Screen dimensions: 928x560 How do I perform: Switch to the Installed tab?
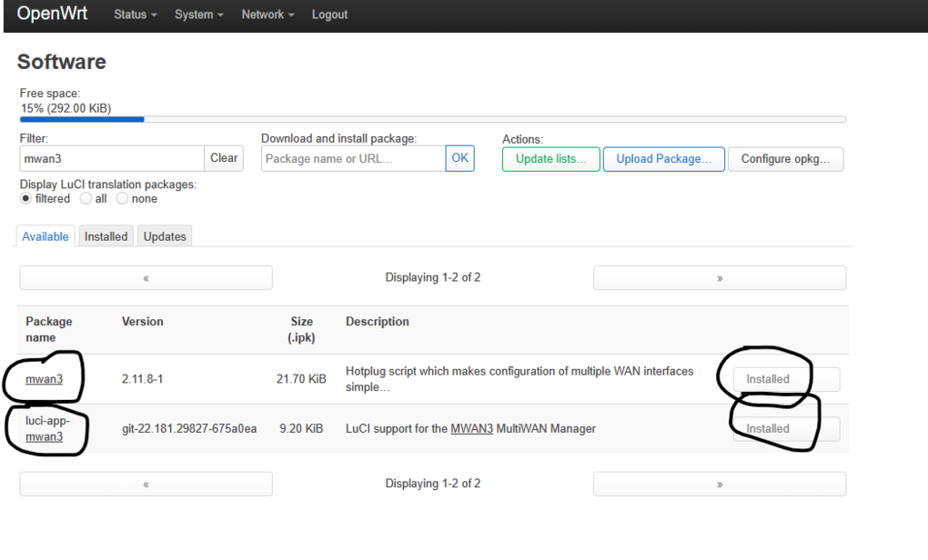pos(106,235)
